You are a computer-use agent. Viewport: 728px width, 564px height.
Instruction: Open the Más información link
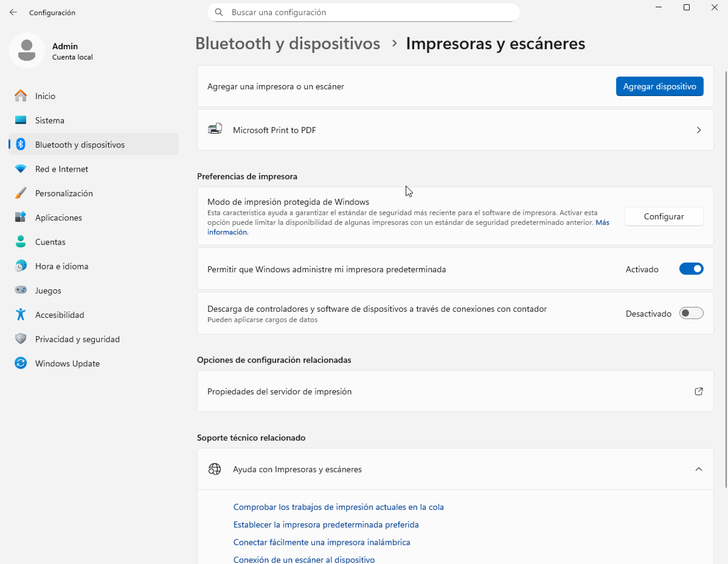point(602,222)
